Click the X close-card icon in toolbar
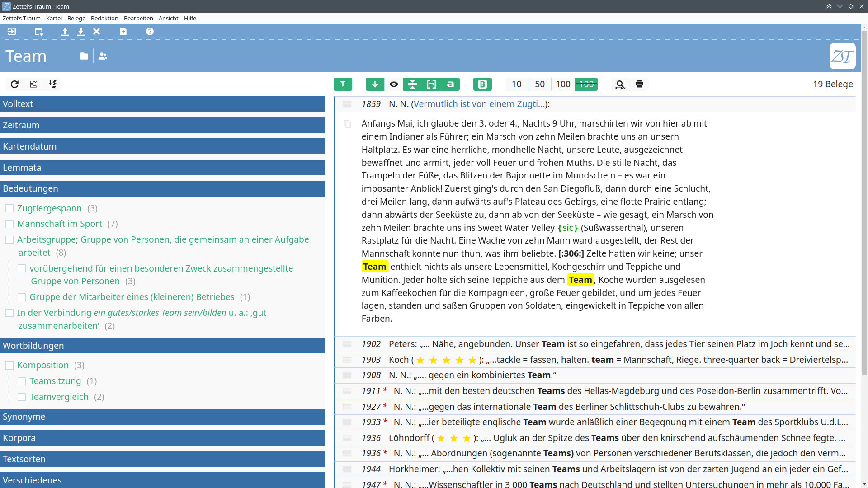 pyautogui.click(x=96, y=32)
